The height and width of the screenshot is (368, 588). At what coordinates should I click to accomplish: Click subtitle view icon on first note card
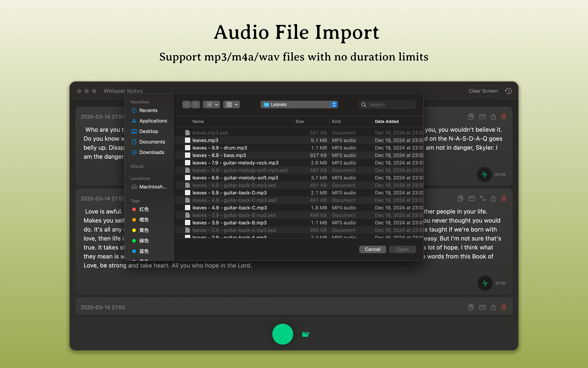482,117
